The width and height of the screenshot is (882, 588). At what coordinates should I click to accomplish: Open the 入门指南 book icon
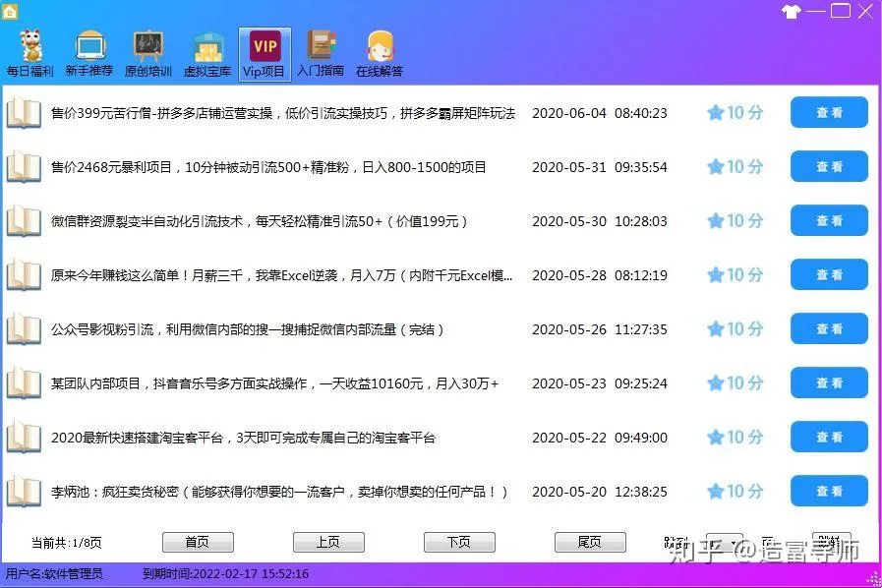click(321, 47)
